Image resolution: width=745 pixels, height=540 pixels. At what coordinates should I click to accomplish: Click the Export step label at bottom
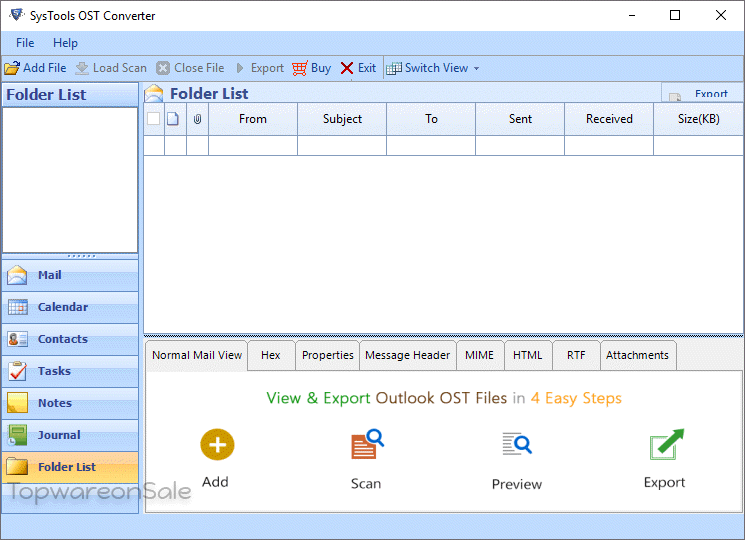click(x=664, y=483)
